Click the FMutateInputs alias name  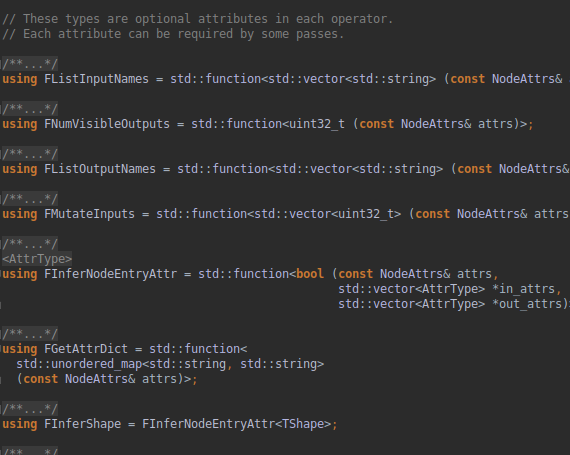click(x=89, y=214)
